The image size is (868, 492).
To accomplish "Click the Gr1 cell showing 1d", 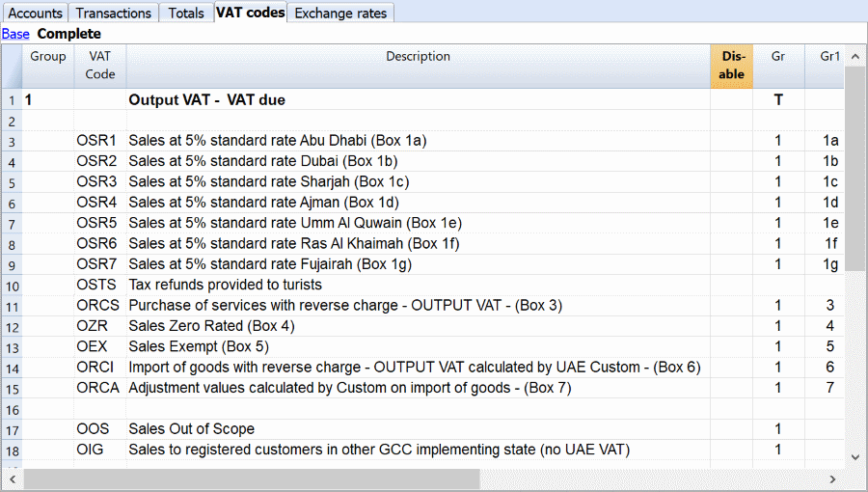I will click(x=829, y=203).
